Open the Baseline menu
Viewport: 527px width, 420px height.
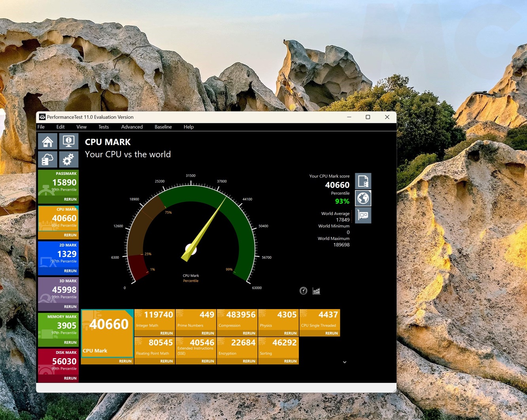tap(163, 127)
